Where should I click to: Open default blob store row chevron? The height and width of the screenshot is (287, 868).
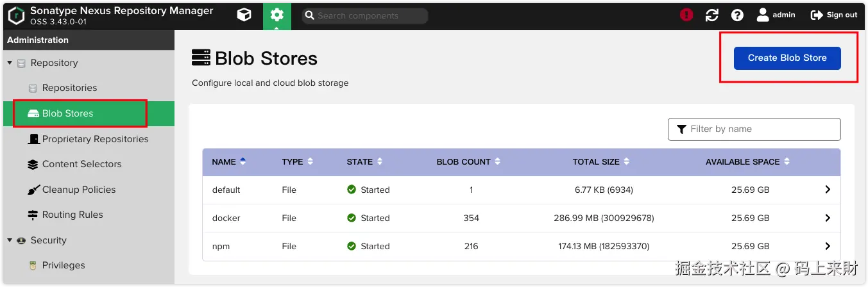coord(828,190)
